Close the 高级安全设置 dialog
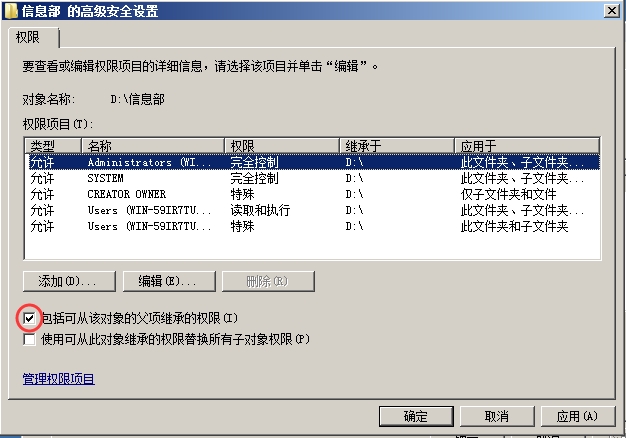 (611, 11)
